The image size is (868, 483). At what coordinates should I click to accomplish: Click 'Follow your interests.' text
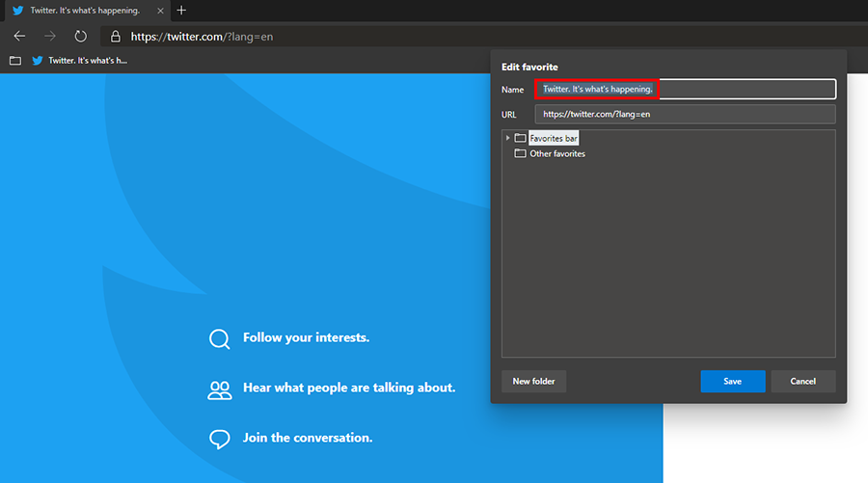point(306,337)
